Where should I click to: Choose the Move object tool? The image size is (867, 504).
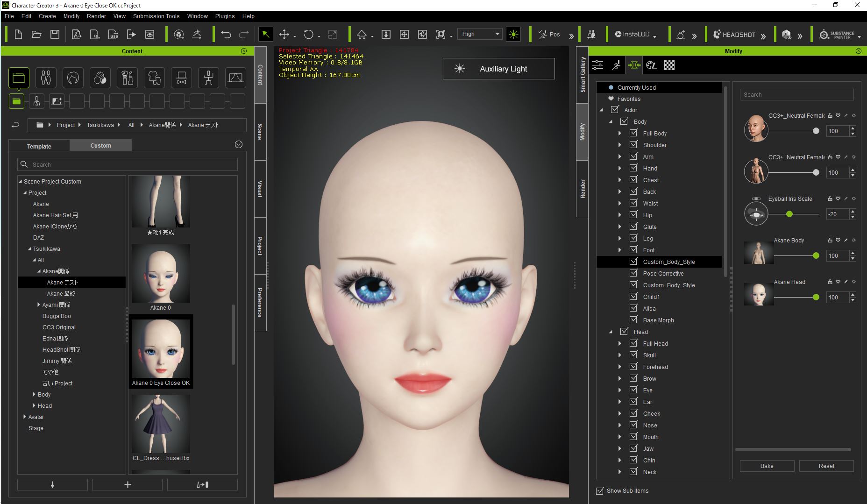(284, 34)
